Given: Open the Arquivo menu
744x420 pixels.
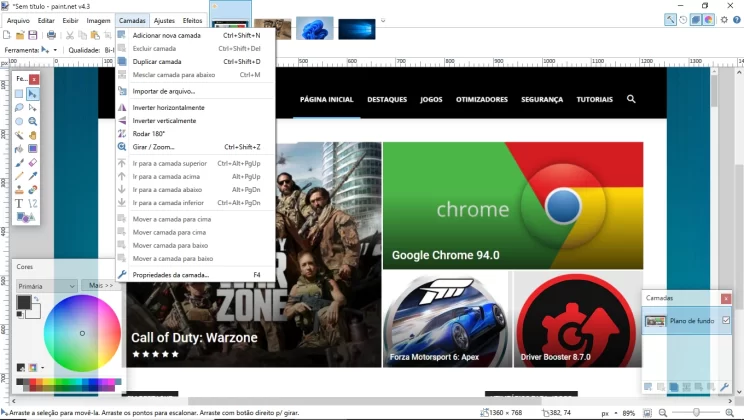Looking at the screenshot, I should click(x=18, y=20).
